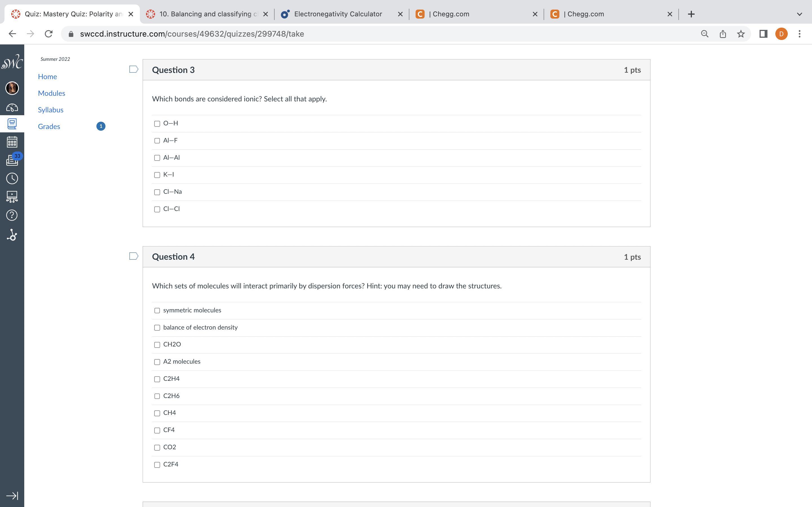812x507 pixels.
Task: Bookmark this page with star icon
Action: (x=741, y=34)
